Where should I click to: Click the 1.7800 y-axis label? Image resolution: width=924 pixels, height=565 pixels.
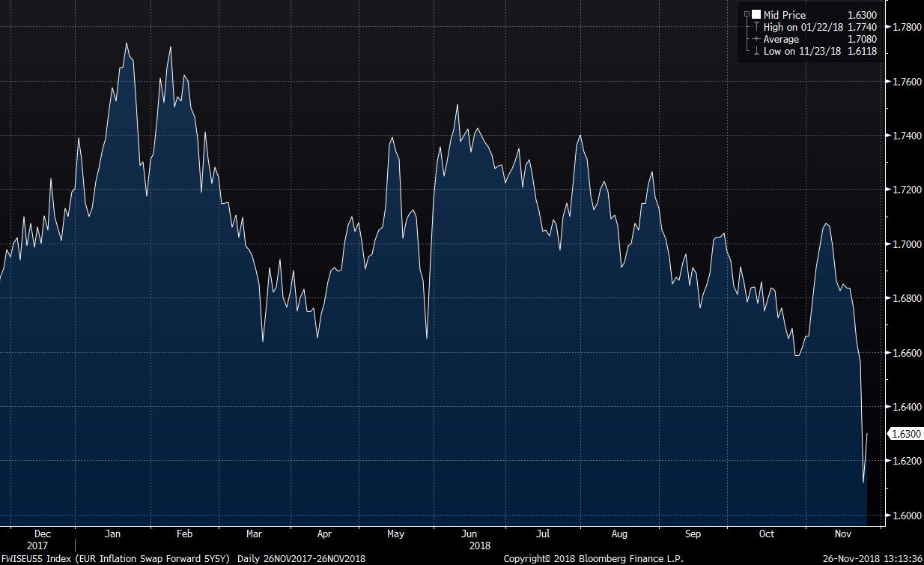point(907,27)
